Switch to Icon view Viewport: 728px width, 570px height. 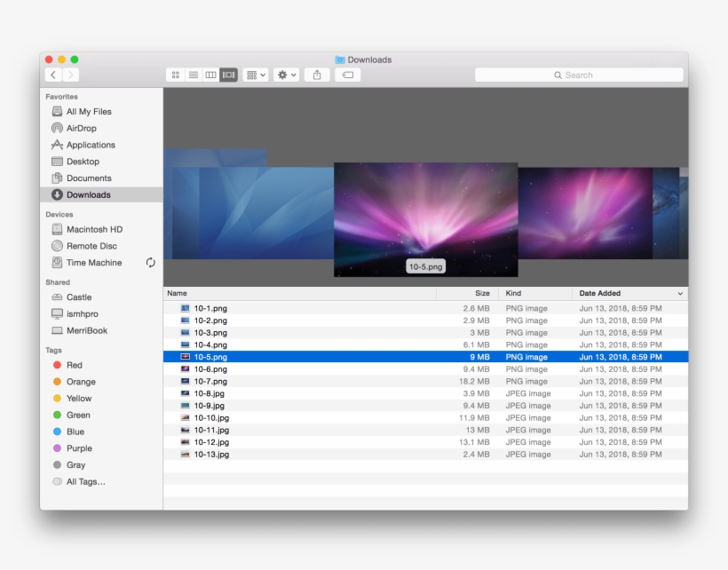click(175, 75)
